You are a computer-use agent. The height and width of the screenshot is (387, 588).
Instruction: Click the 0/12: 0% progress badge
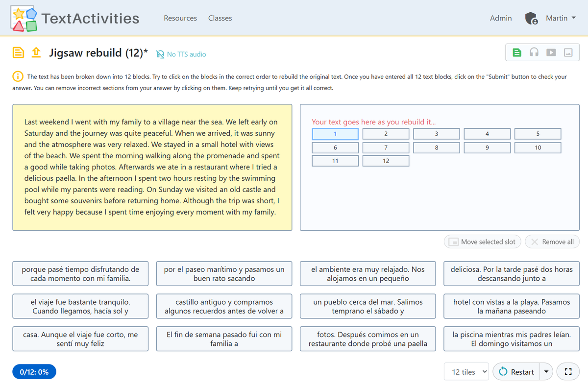(34, 372)
